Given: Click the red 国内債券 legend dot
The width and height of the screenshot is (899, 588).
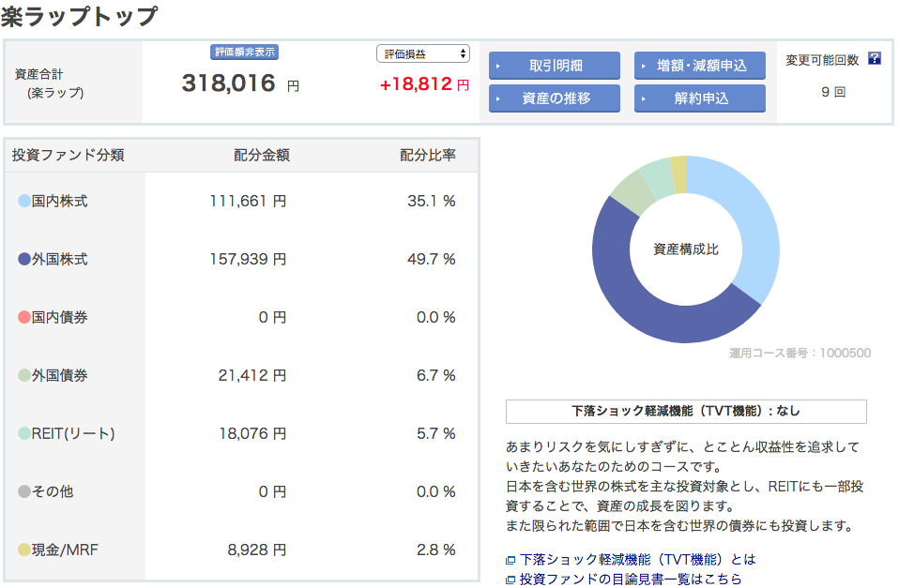Looking at the screenshot, I should tap(24, 318).
